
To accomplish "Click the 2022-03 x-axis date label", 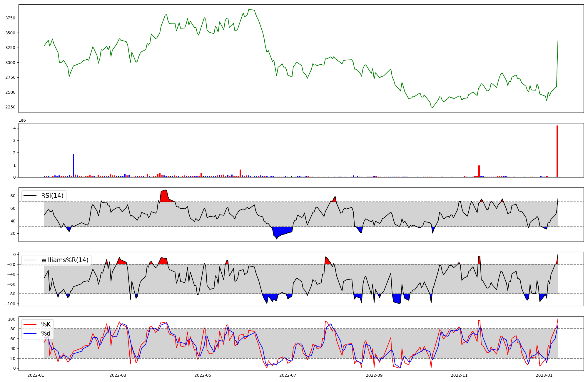I will [118, 375].
